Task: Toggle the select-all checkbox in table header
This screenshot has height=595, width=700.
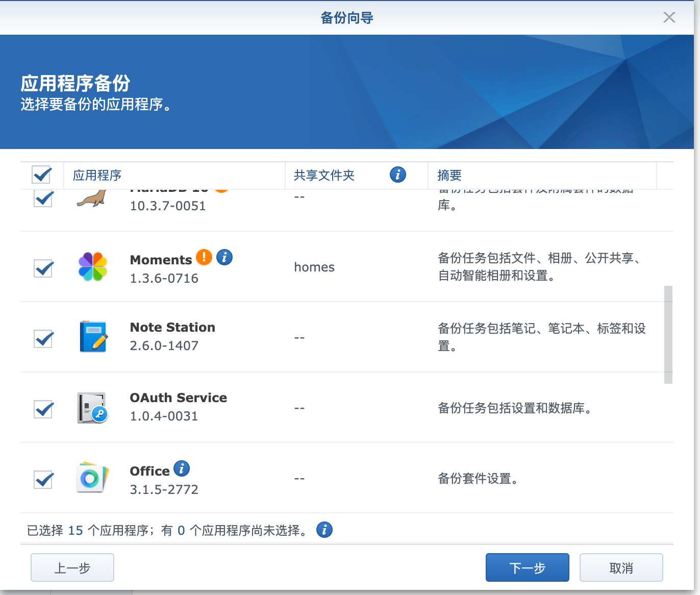Action: click(x=42, y=175)
